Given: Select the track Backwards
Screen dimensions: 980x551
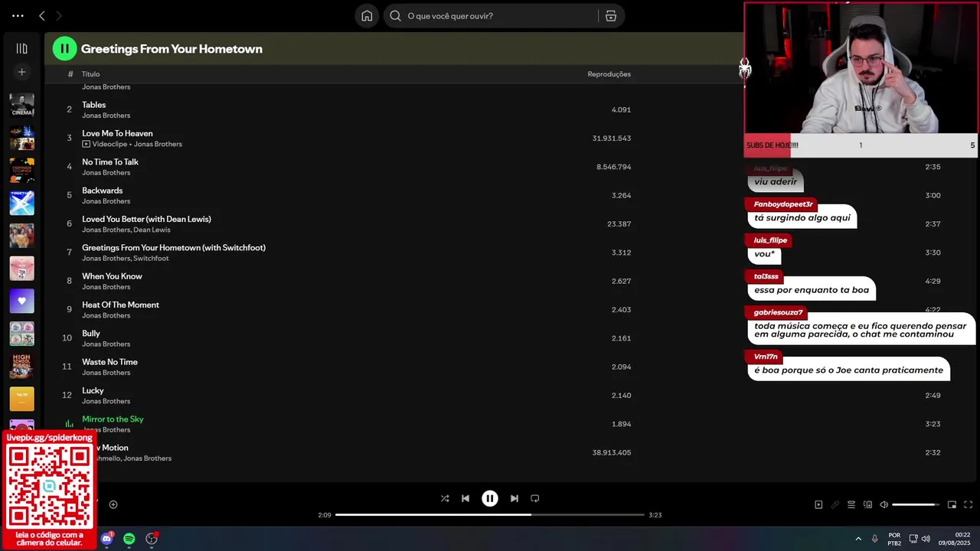Looking at the screenshot, I should [x=102, y=191].
